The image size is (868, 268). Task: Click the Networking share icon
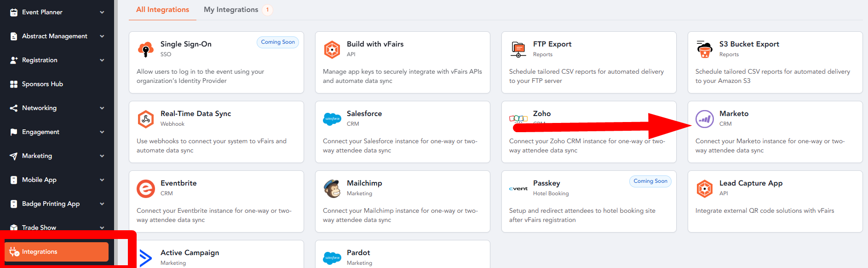point(14,108)
